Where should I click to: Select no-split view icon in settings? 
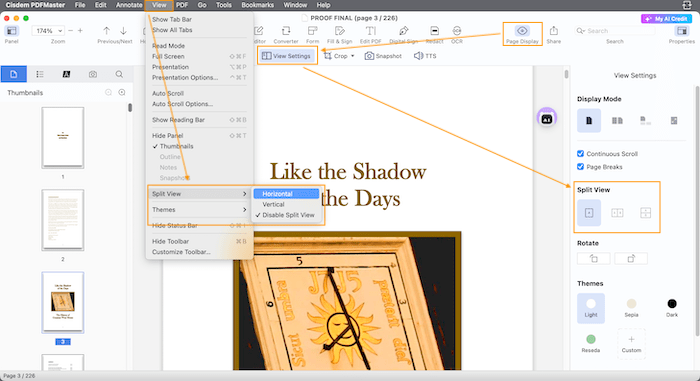589,213
